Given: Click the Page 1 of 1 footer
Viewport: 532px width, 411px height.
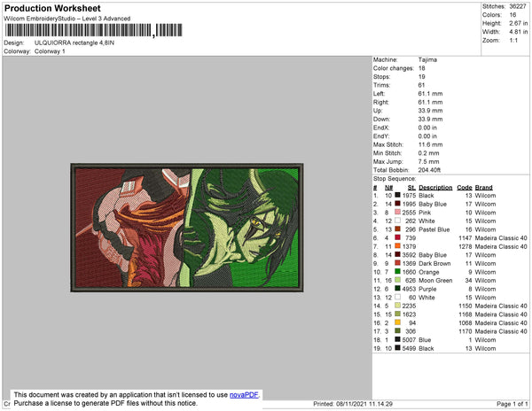Looking at the screenshot, I should pos(512,404).
